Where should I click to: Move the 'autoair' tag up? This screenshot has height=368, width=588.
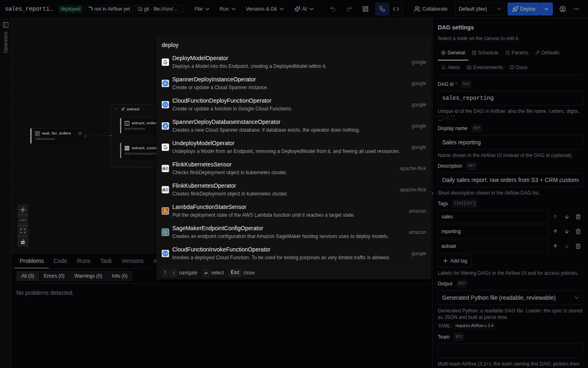click(555, 246)
